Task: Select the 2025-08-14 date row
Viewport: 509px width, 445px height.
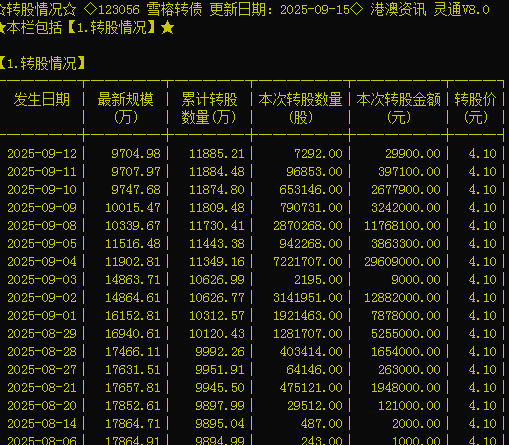Action: click(x=252, y=424)
